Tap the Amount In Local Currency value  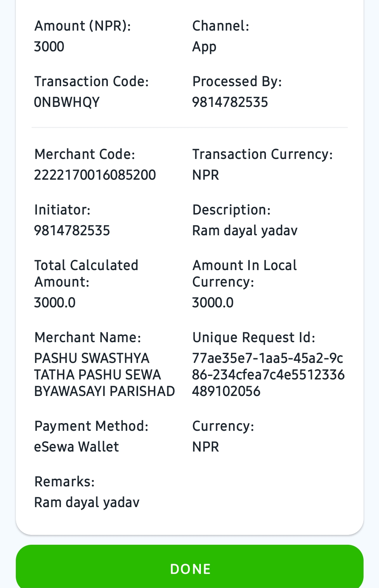pyautogui.click(x=213, y=303)
